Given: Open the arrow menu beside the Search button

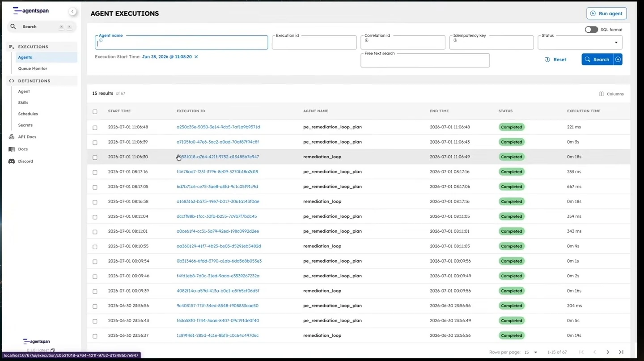Looking at the screenshot, I should point(618,59).
